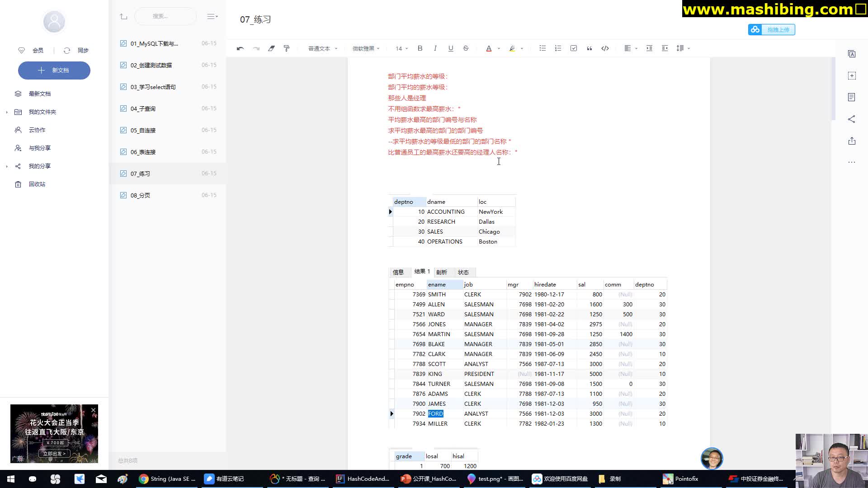This screenshot has width=868, height=488.
Task: Open note 06_表连接
Action: (x=168, y=152)
